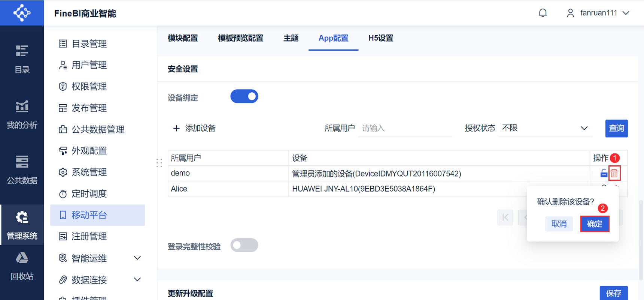Select the Alice user cell

tap(228, 189)
